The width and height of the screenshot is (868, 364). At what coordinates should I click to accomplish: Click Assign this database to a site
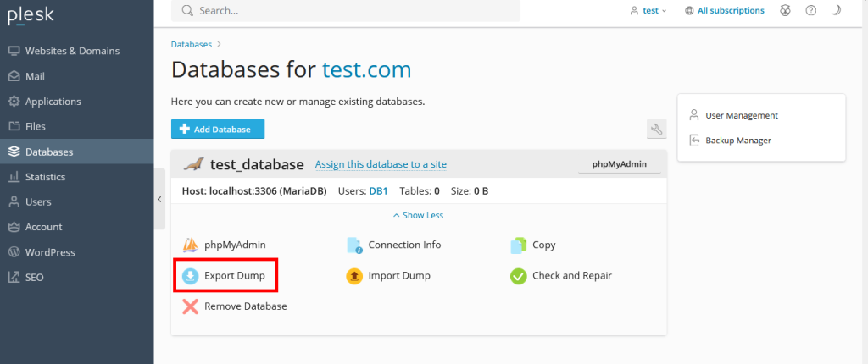[381, 164]
